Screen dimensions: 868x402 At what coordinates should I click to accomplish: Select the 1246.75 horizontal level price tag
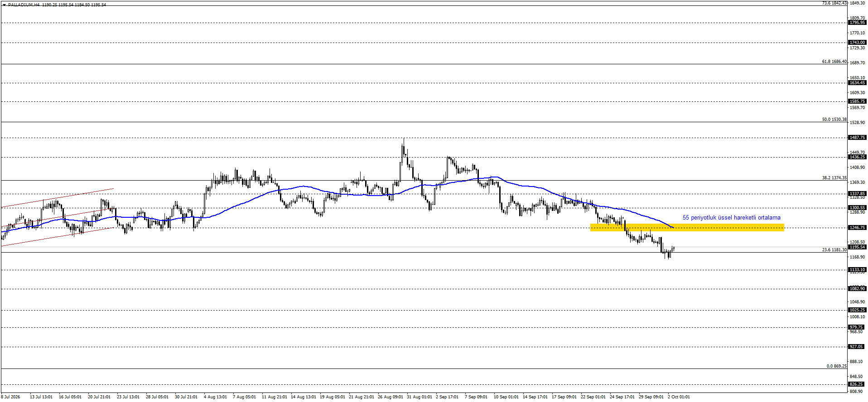(x=857, y=228)
